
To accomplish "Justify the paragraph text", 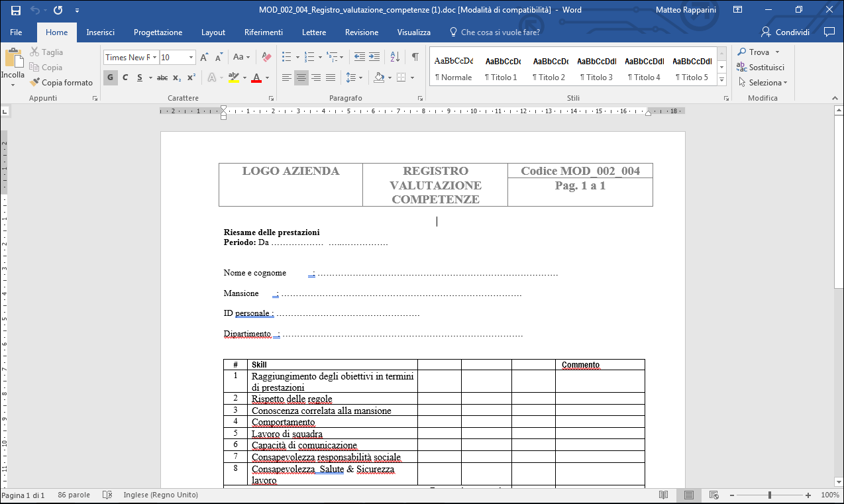I will tap(330, 78).
